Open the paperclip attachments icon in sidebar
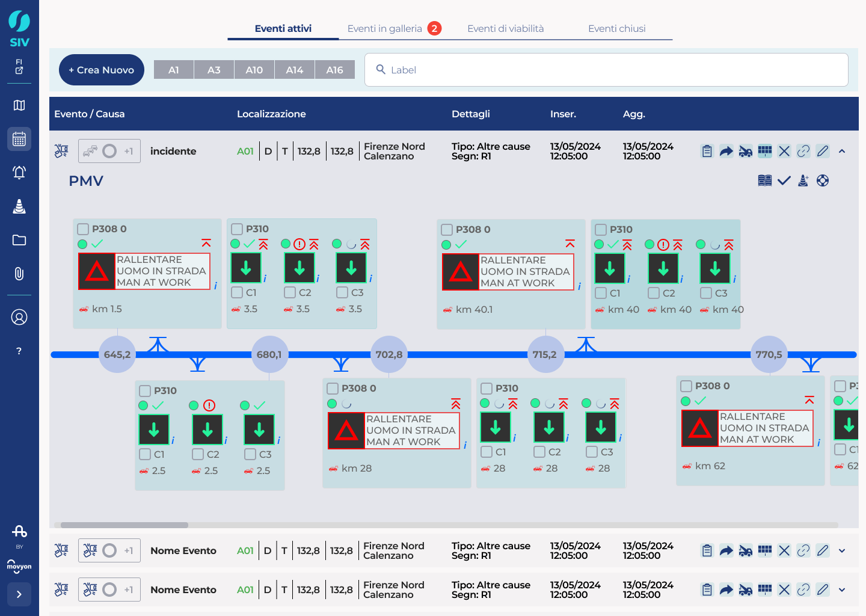 pyautogui.click(x=19, y=274)
